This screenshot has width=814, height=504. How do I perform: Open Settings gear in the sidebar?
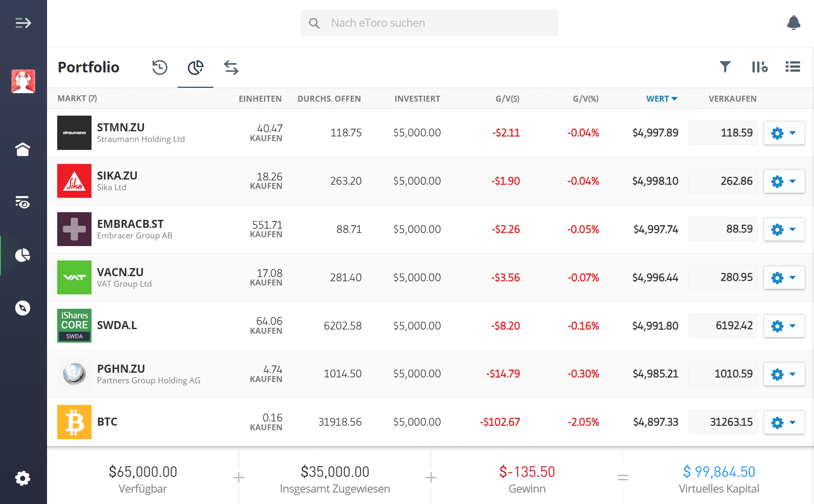[23, 479]
